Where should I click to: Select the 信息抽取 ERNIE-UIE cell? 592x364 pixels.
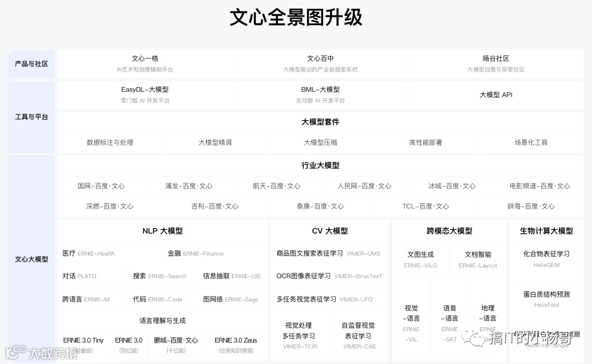tap(233, 276)
